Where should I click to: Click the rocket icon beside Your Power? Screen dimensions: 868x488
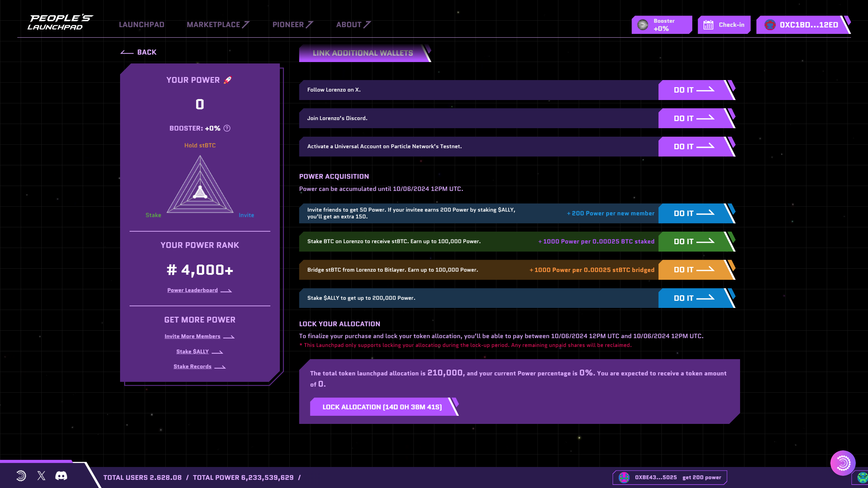[x=228, y=80]
